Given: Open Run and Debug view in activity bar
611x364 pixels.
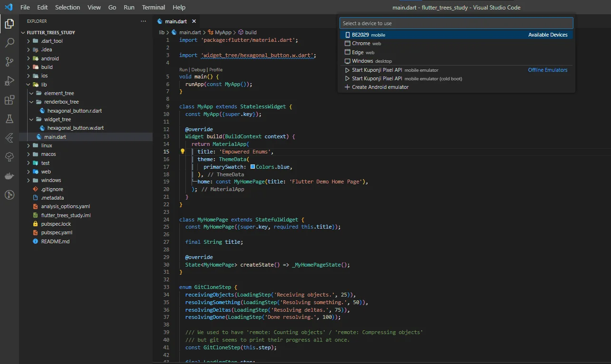Looking at the screenshot, I should [9, 81].
